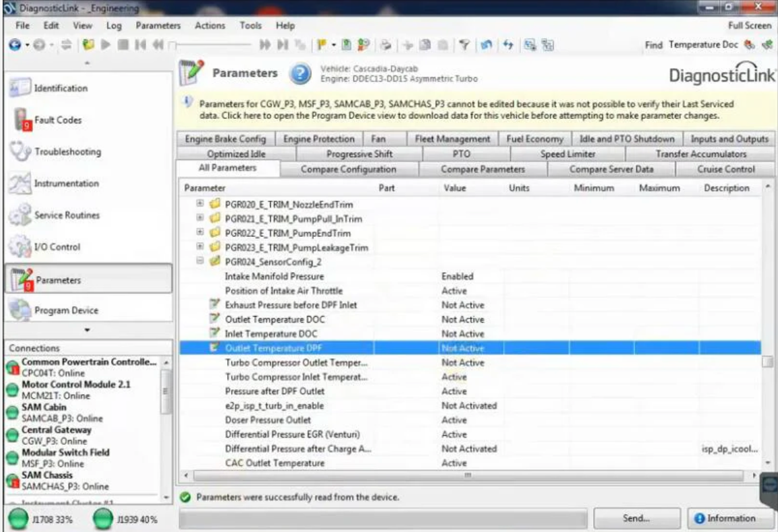Click the Send... button
The image size is (778, 532).
click(636, 518)
